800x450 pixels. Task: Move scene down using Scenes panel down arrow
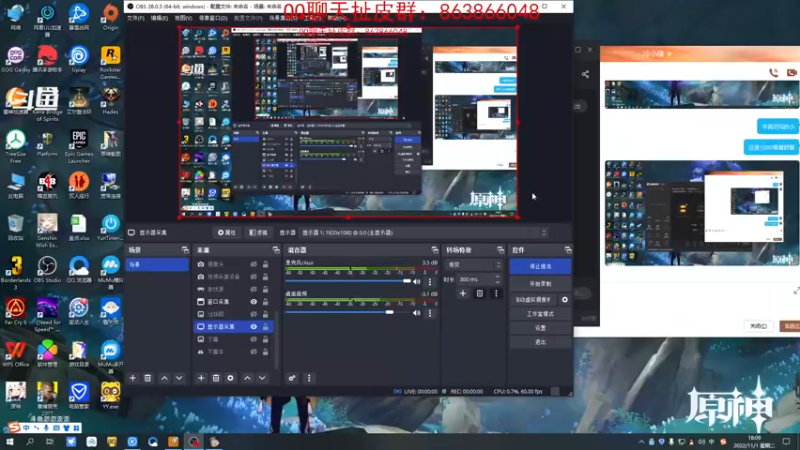coord(179,378)
